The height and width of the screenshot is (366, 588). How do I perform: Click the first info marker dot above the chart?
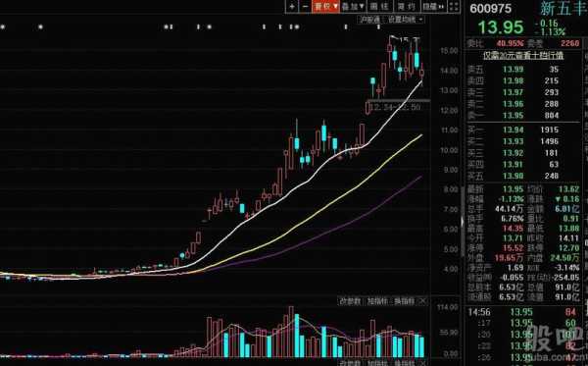3,27
